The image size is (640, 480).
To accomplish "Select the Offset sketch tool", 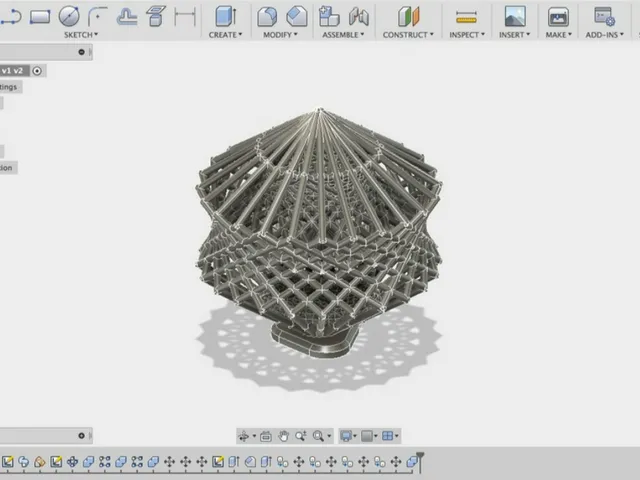I will point(127,16).
